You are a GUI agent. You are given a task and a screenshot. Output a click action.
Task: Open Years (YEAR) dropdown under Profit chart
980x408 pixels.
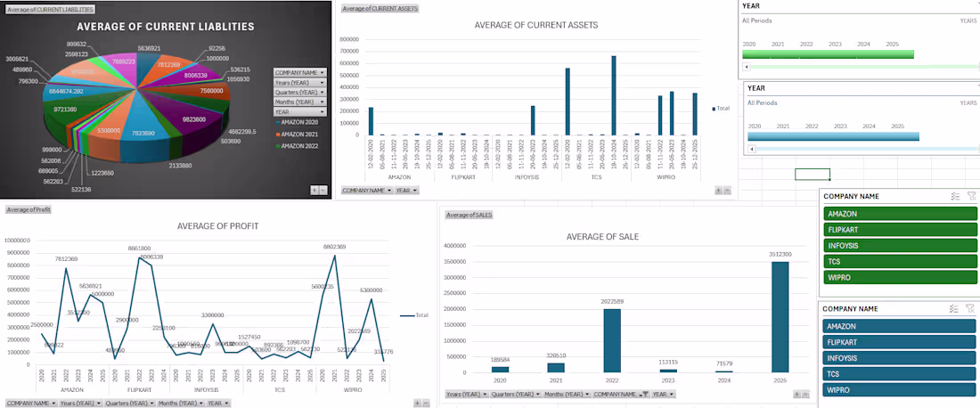click(80, 403)
